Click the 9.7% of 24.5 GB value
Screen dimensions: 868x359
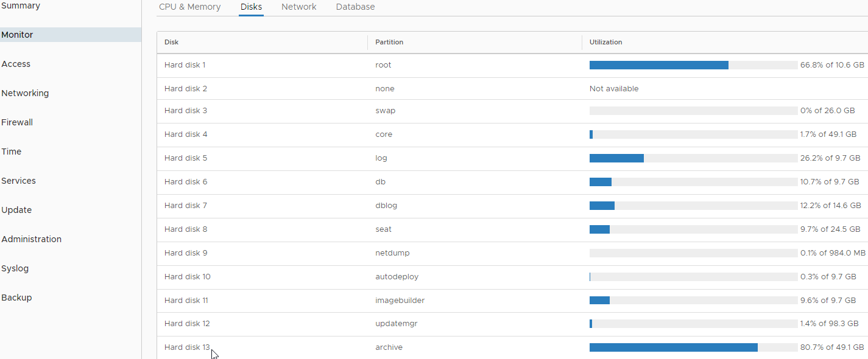[830, 229]
